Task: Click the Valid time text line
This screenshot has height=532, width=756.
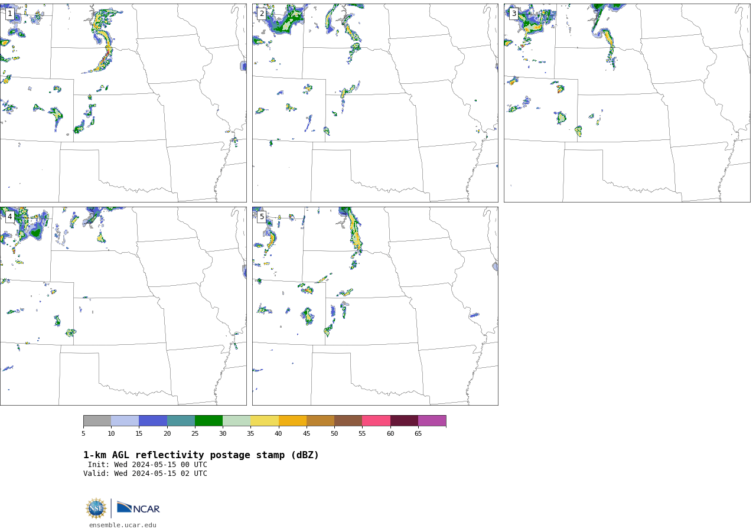Action: tap(145, 474)
